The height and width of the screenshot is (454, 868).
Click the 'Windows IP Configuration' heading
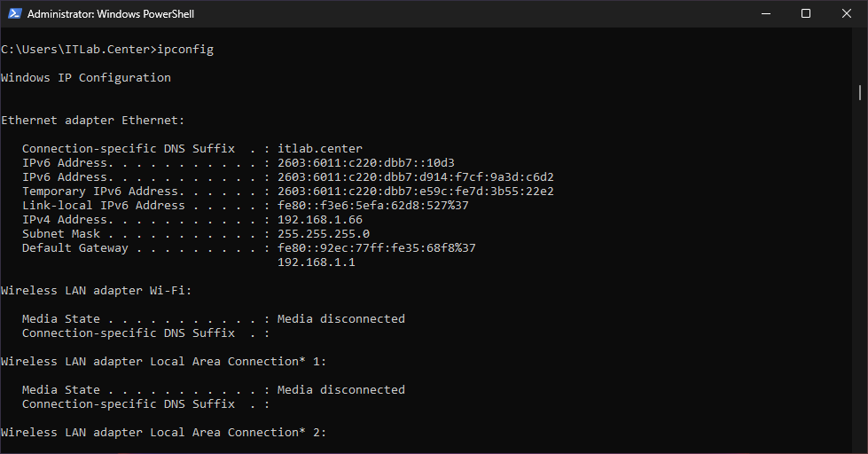86,78
